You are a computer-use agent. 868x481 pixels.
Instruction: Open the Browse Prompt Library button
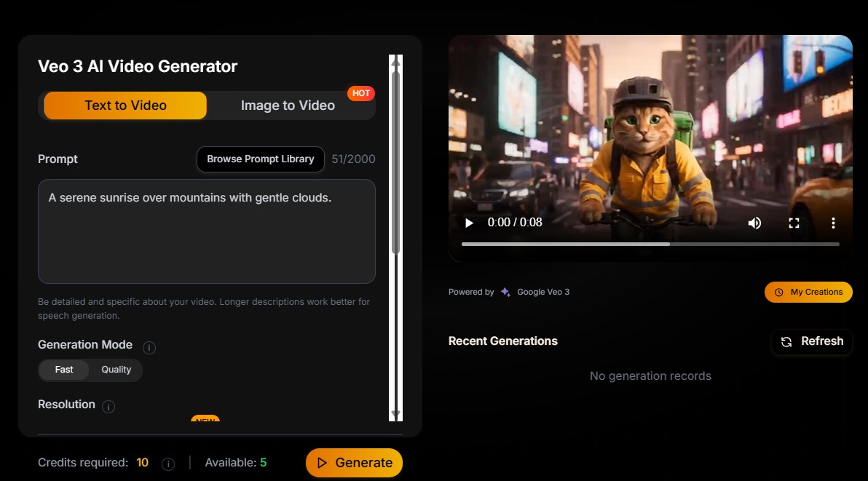260,159
